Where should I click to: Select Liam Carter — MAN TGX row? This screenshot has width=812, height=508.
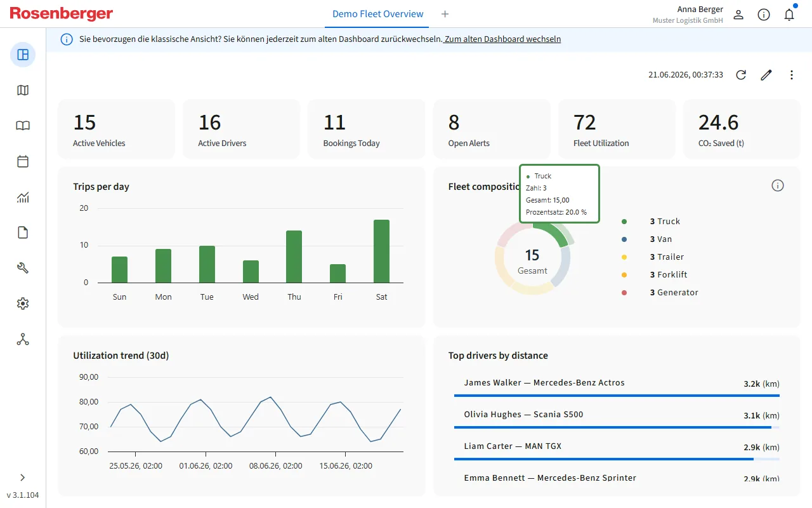point(617,449)
